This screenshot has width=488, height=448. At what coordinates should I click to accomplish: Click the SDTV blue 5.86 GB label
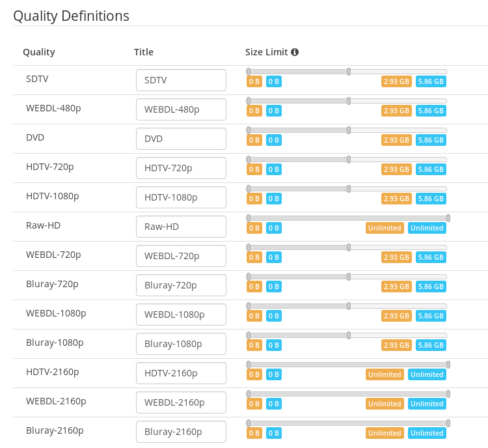tap(431, 81)
